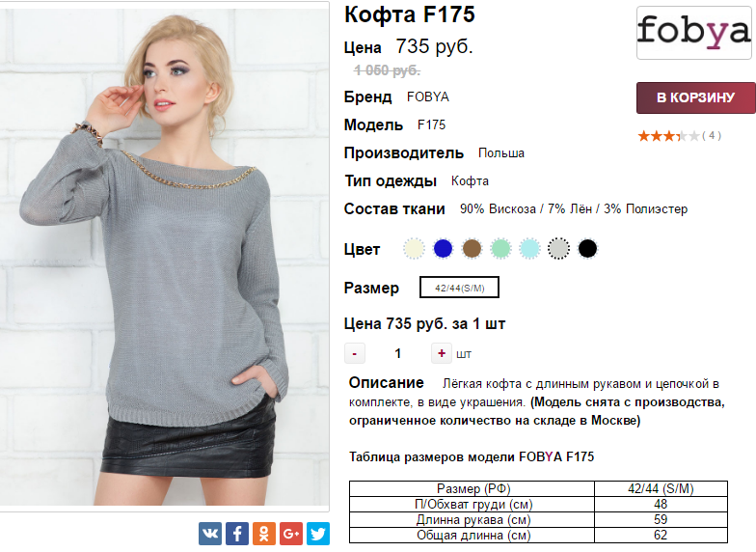This screenshot has width=756, height=552.
Task: Choose the brown color swatch
Action: pos(472,249)
